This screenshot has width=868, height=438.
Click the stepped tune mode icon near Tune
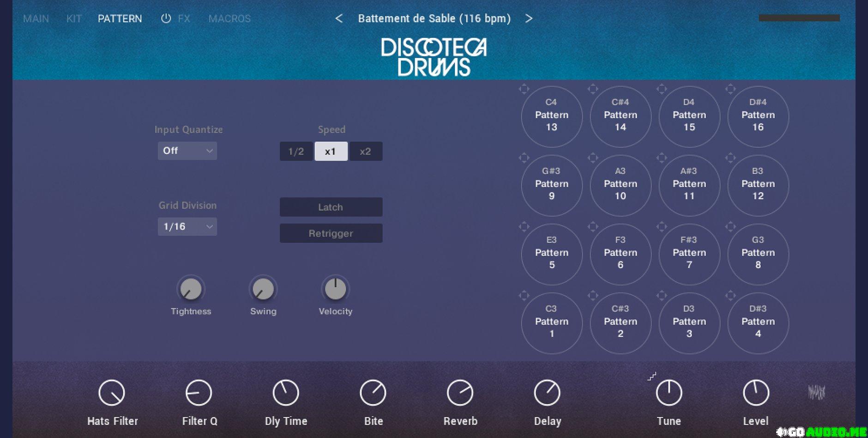(x=651, y=377)
